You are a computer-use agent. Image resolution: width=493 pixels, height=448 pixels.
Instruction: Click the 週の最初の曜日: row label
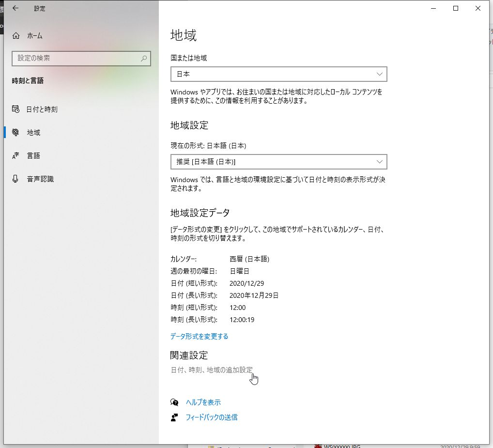tap(194, 271)
